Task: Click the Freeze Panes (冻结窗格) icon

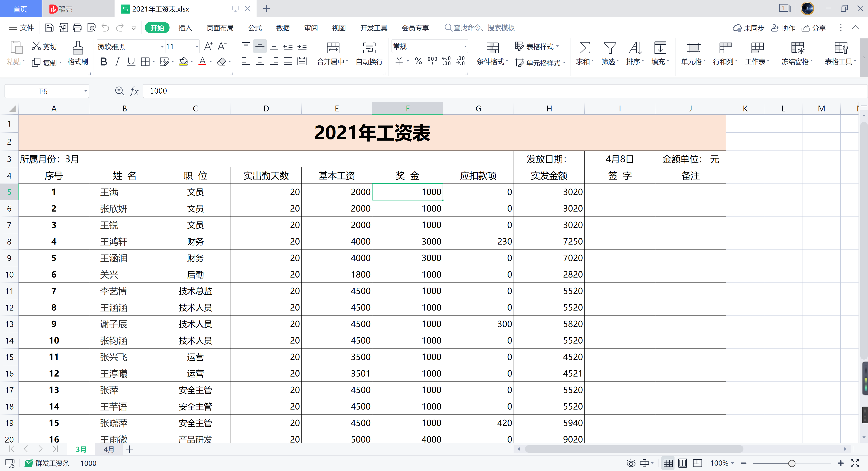Action: pos(797,48)
